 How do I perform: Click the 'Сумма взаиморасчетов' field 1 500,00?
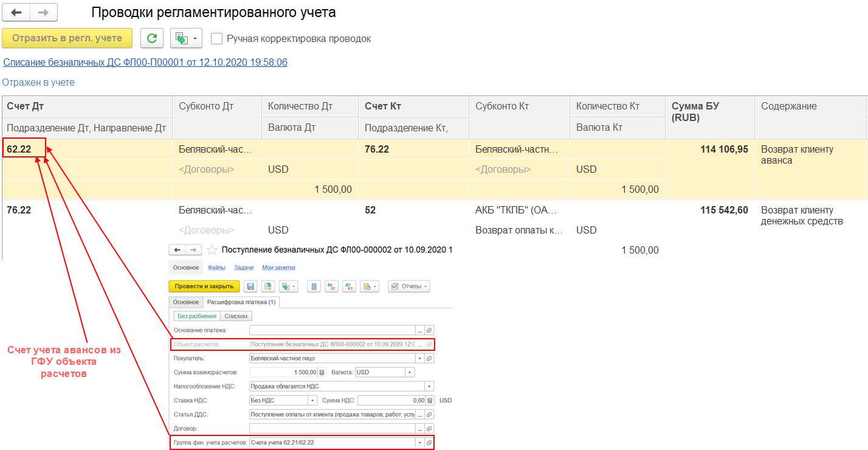coord(284,372)
